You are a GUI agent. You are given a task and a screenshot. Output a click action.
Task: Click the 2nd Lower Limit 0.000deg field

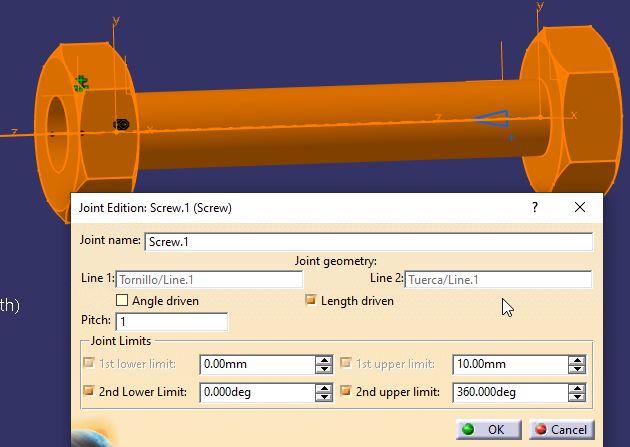258,392
